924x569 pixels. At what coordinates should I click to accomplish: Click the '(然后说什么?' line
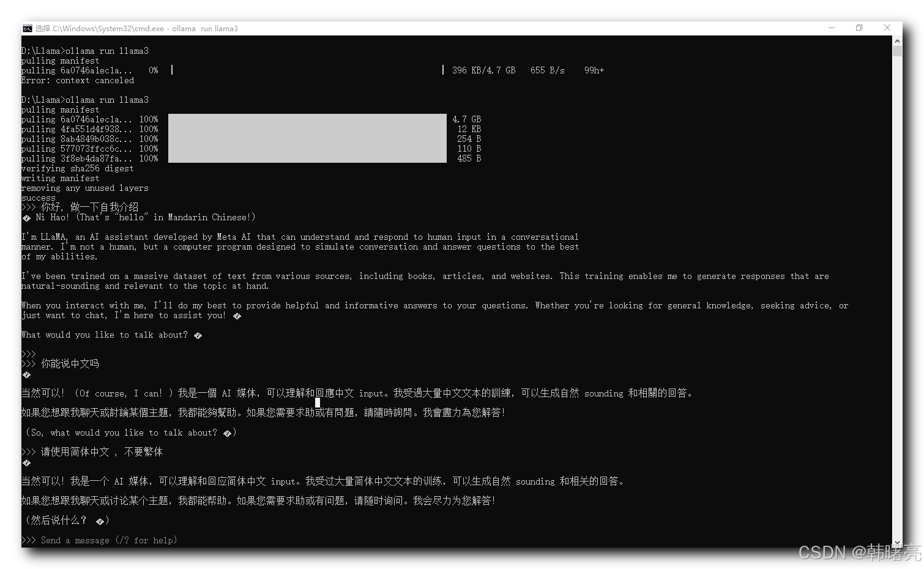pos(67,521)
